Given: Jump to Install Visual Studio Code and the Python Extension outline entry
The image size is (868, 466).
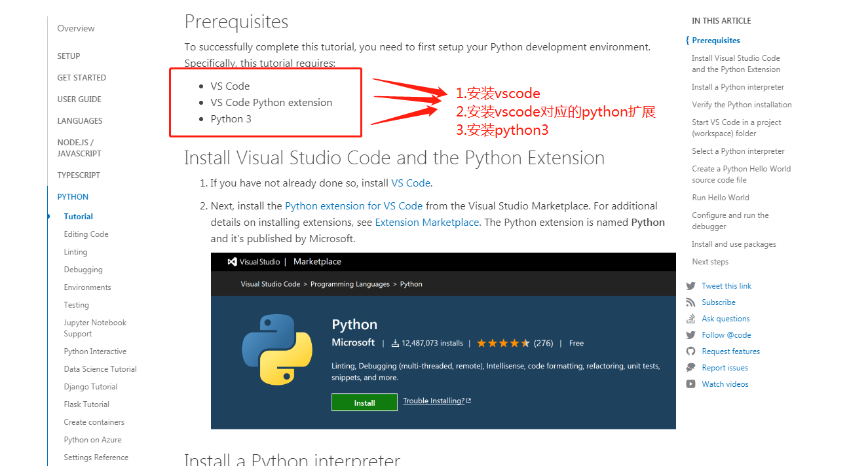Looking at the screenshot, I should (736, 64).
